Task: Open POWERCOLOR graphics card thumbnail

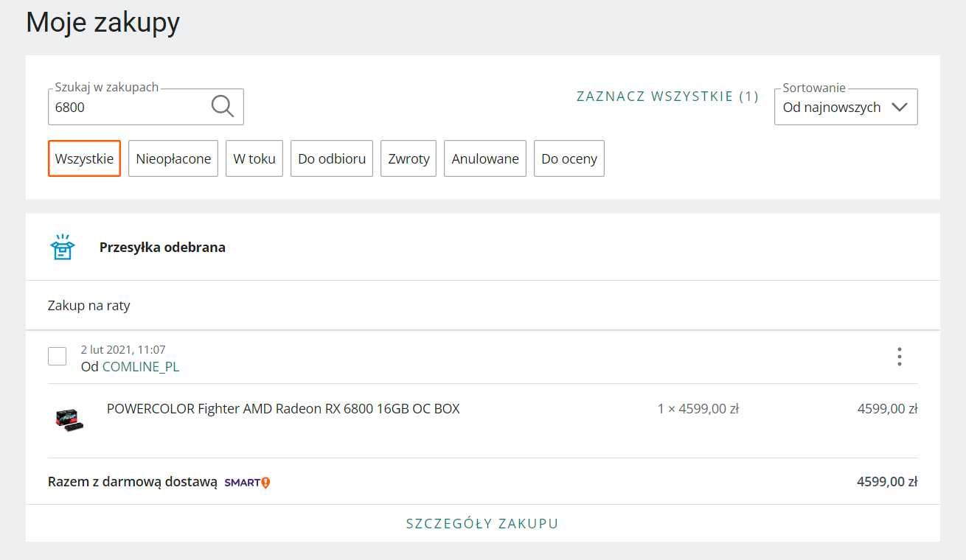Action: tap(69, 419)
